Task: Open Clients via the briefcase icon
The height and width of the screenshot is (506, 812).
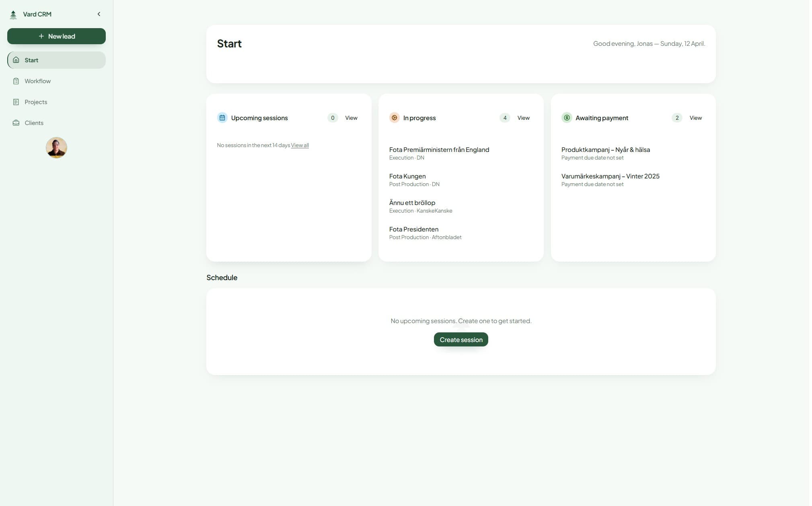Action: pyautogui.click(x=16, y=123)
